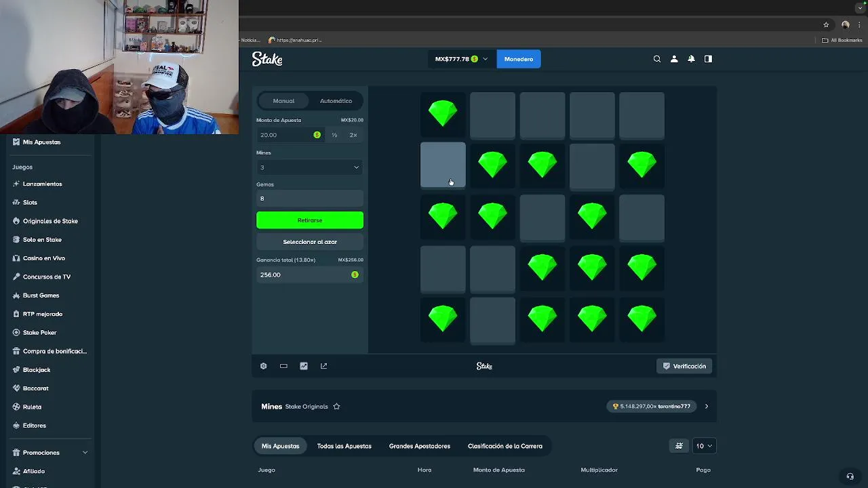The width and height of the screenshot is (868, 488).
Task: Open the live support headset icon
Action: tap(850, 476)
